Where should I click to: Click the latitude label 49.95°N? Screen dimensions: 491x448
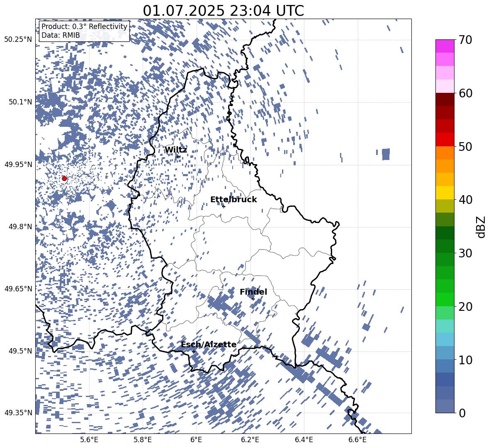pos(18,165)
